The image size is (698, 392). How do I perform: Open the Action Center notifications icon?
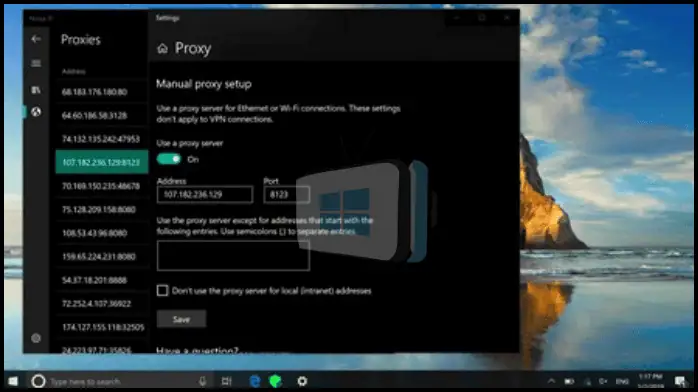[x=680, y=381]
